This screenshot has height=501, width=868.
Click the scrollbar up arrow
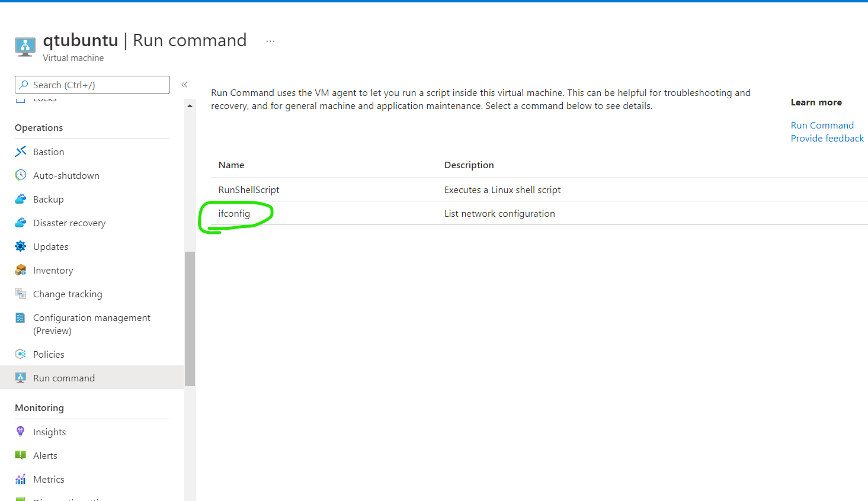(x=190, y=106)
